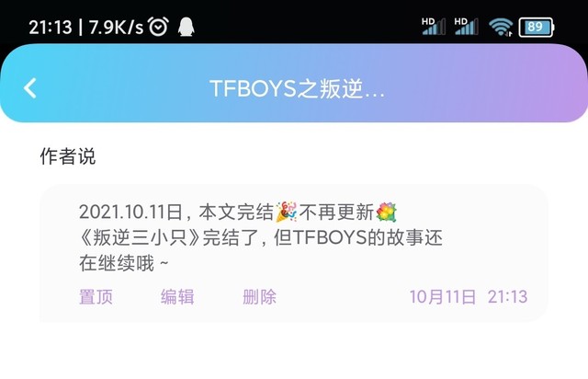Viewport: 588px width, 379px height.
Task: Tap the line 在继续哦～
Action: tap(124, 263)
